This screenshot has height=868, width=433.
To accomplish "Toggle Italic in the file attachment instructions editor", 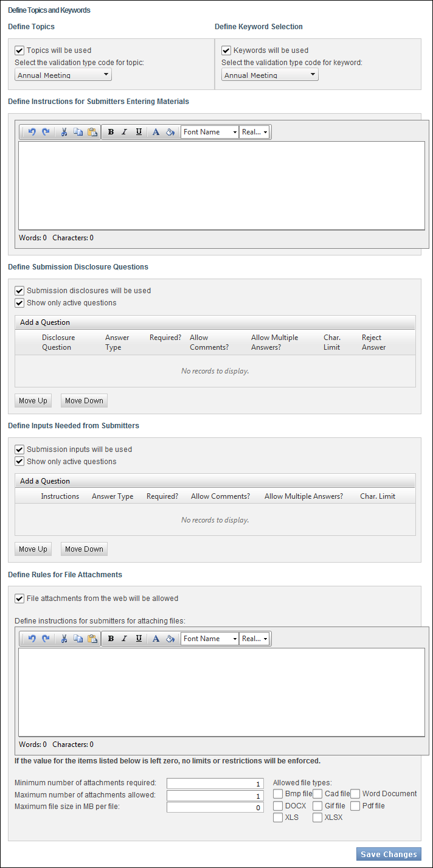I will coord(124,639).
